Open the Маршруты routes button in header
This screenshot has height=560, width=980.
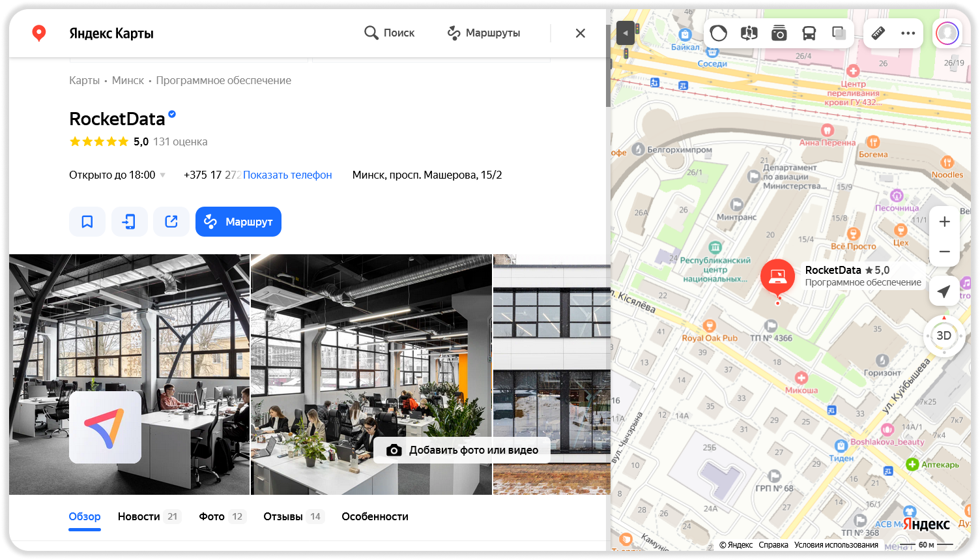point(483,33)
